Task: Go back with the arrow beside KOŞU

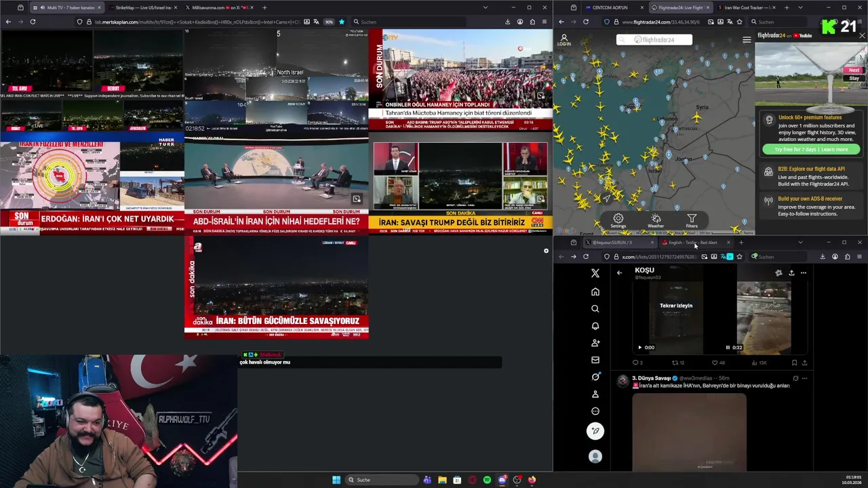Action: click(x=619, y=272)
